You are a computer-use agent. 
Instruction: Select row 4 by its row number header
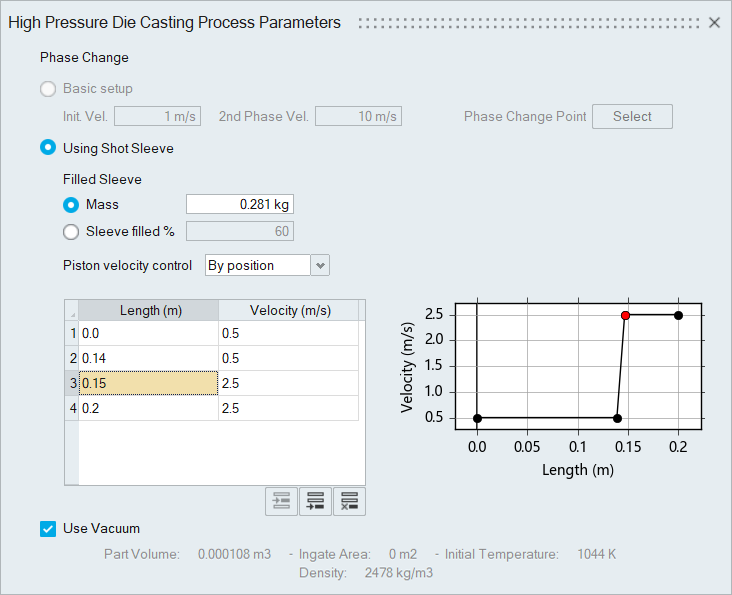[x=71, y=408]
